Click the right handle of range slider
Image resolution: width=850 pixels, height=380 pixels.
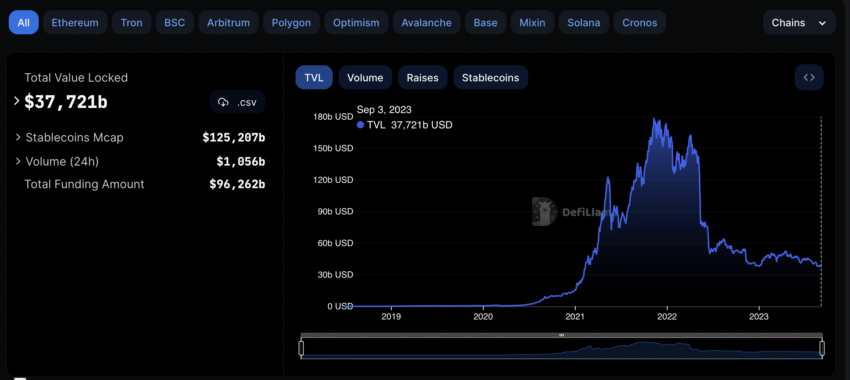click(x=822, y=348)
